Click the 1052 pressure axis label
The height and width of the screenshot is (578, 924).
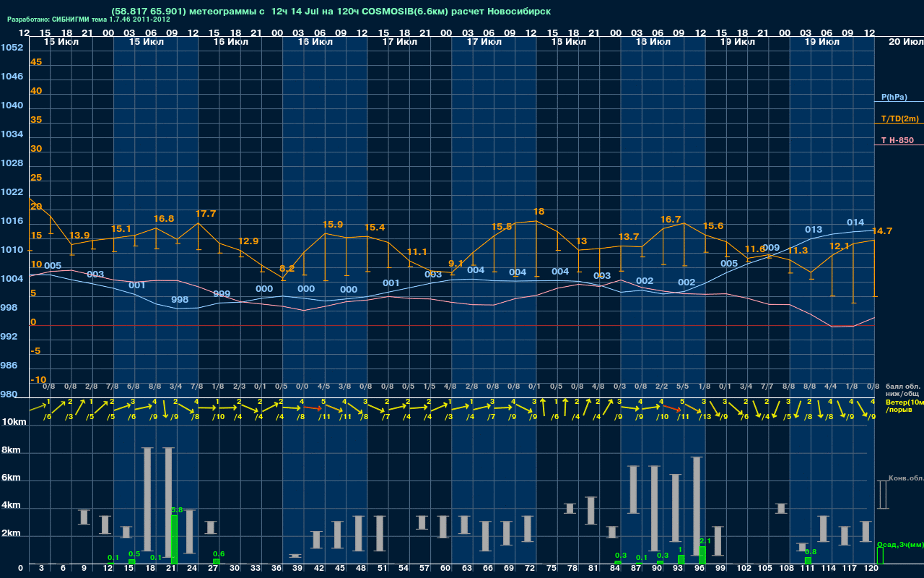(x=12, y=48)
